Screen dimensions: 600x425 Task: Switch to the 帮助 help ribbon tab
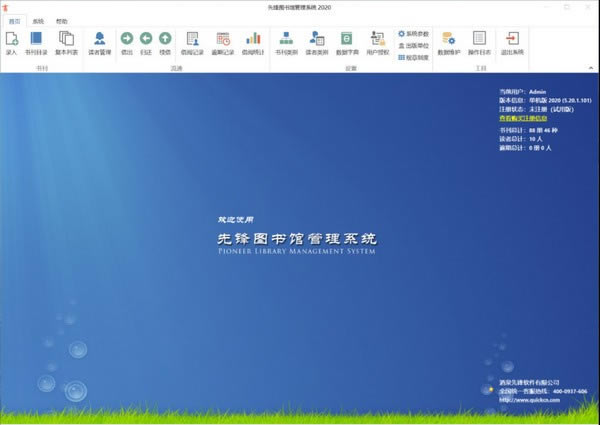62,21
